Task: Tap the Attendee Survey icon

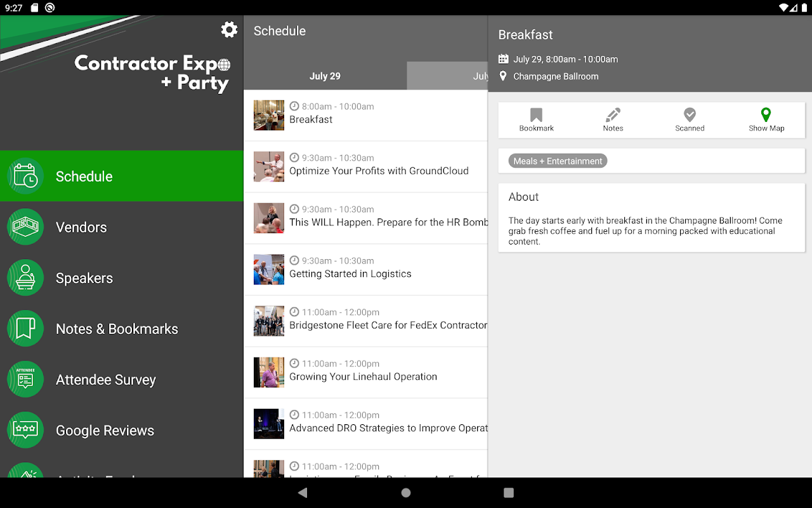Action: click(25, 379)
